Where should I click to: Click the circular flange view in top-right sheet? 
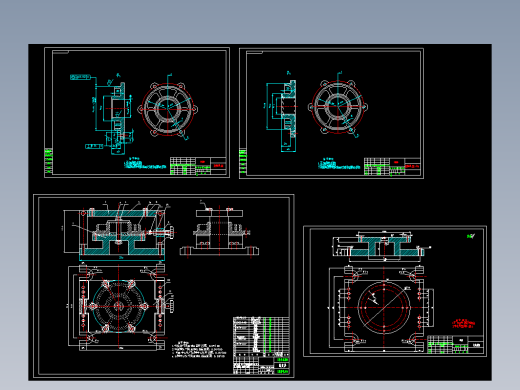pos(338,107)
